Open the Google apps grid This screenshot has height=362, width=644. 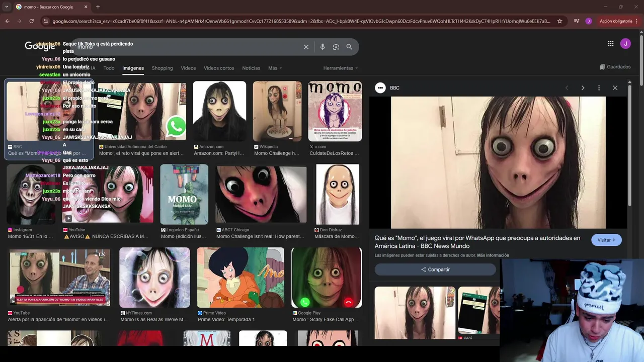611,44
